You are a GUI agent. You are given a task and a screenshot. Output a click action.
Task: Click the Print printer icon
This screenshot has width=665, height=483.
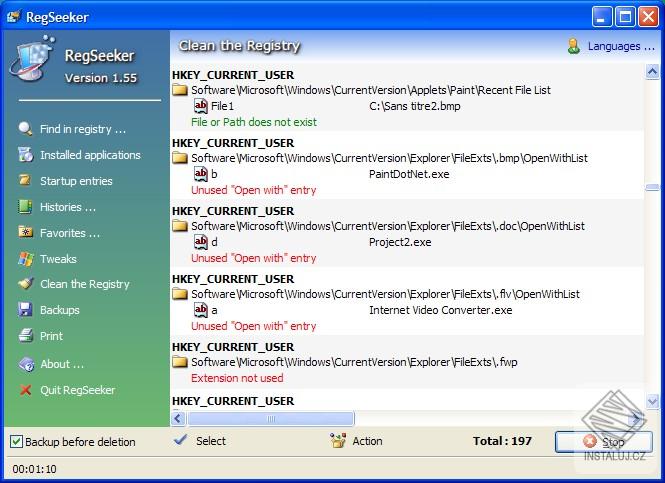tap(26, 335)
